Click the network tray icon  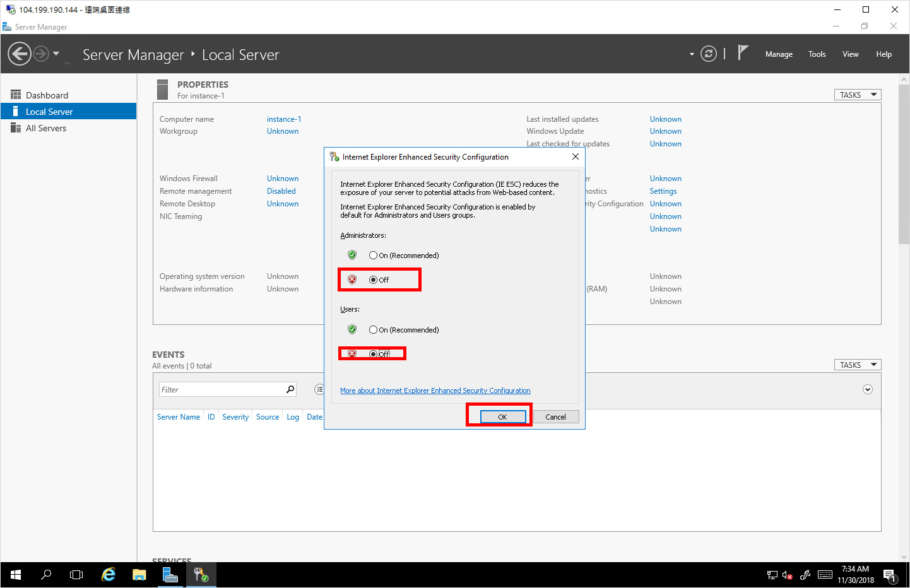click(x=772, y=575)
